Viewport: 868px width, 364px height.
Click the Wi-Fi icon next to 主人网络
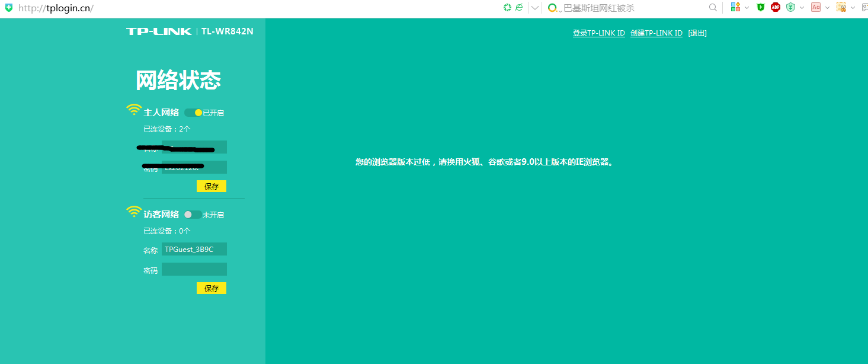coord(134,109)
